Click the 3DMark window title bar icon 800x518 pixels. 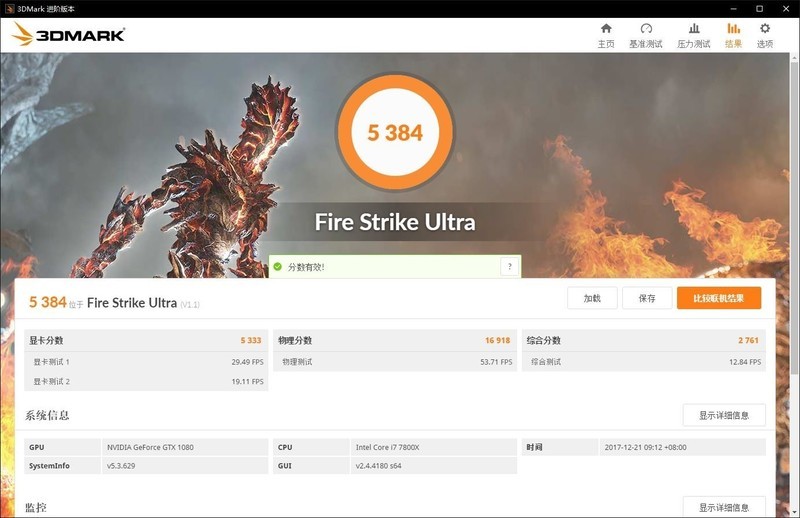pyautogui.click(x=9, y=8)
